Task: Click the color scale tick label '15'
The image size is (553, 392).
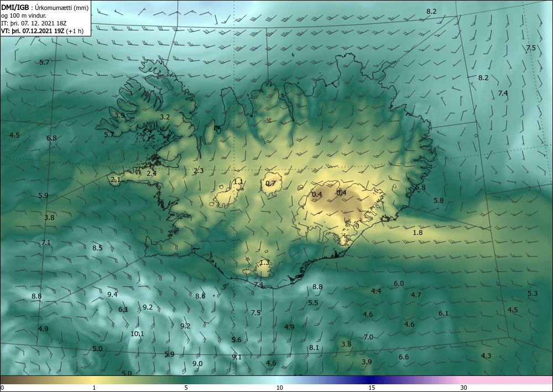Action: (x=372, y=388)
